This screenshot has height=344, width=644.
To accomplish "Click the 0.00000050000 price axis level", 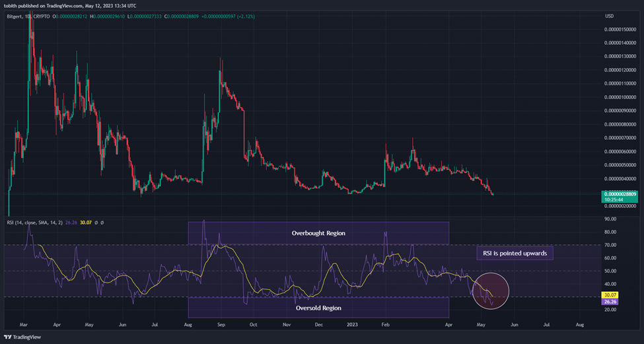I will [620, 165].
